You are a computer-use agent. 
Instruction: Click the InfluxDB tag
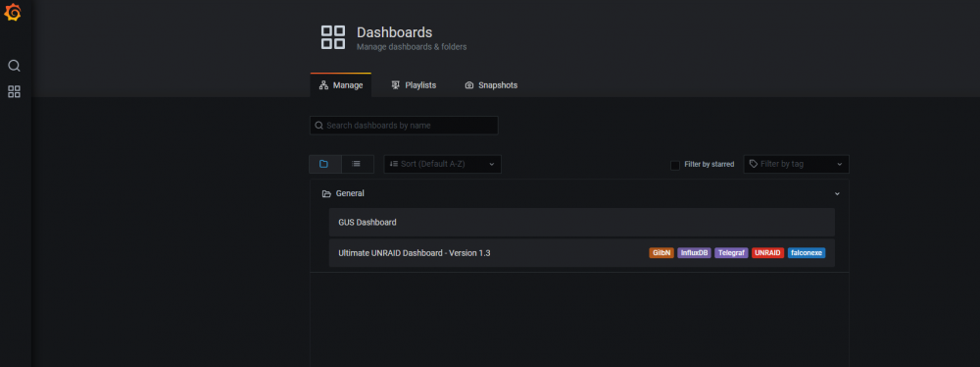(x=695, y=253)
